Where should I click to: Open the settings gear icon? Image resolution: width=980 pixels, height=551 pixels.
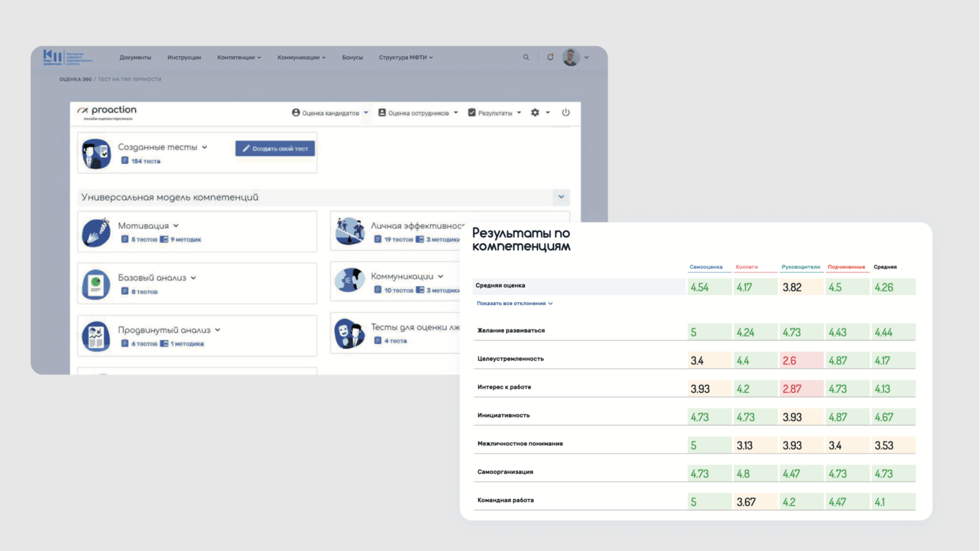(x=535, y=113)
